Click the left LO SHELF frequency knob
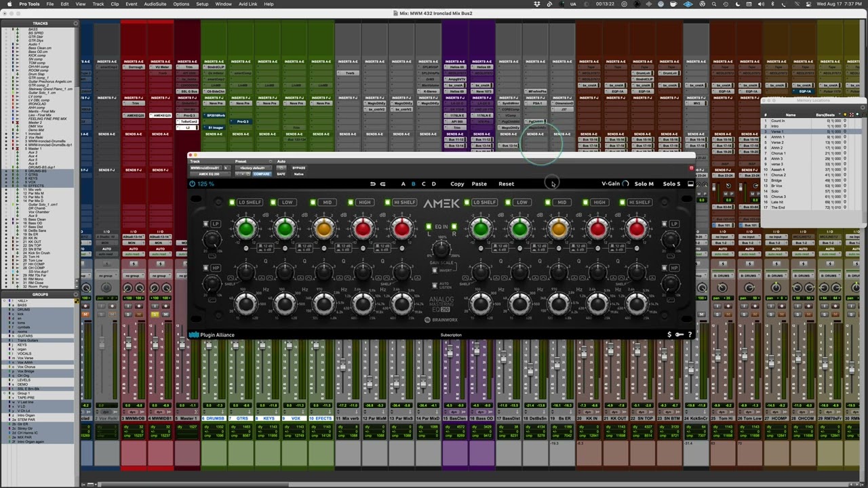 pyautogui.click(x=245, y=304)
